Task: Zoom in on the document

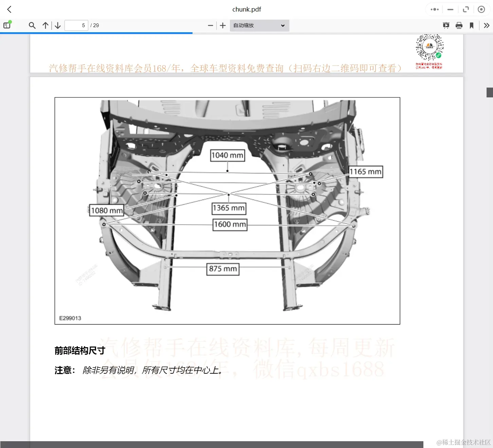Action: pos(222,25)
